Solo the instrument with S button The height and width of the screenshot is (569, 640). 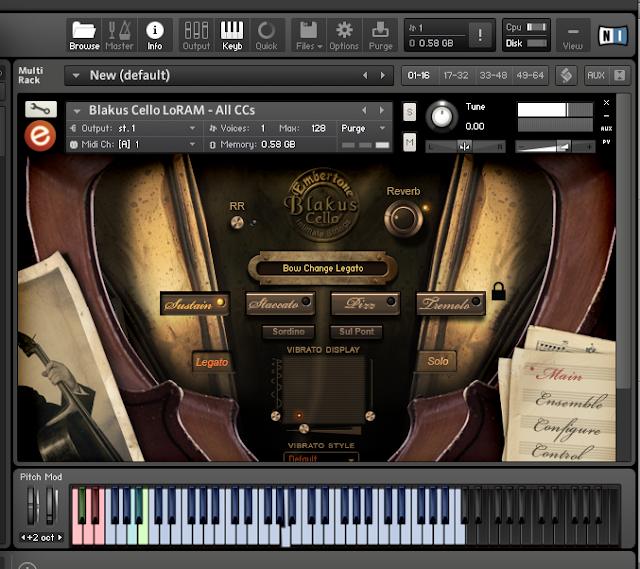tap(409, 112)
